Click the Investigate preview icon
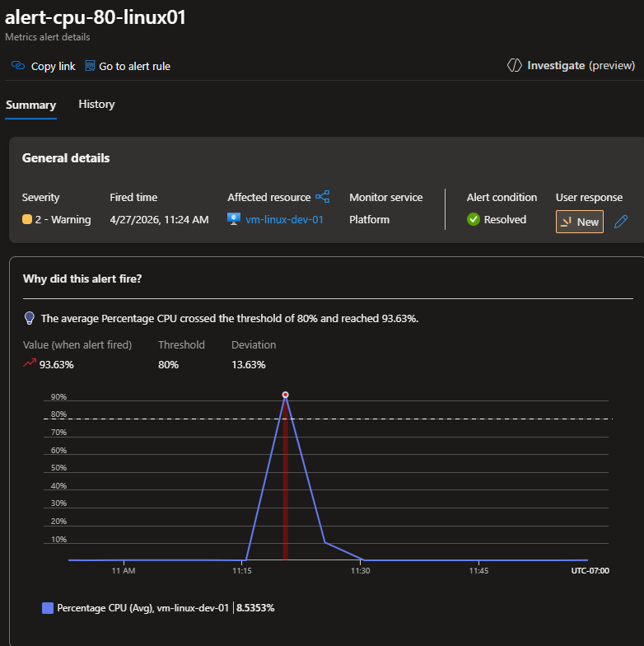 (x=514, y=66)
